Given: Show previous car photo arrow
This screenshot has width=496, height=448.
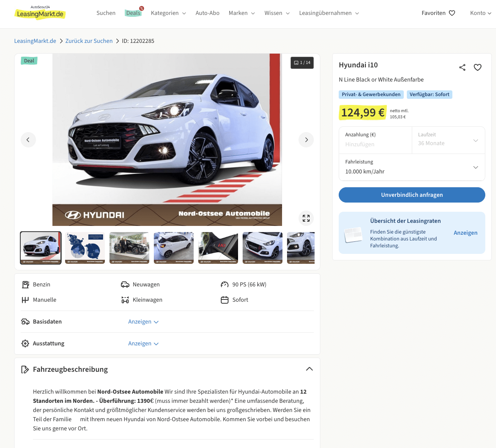Looking at the screenshot, I should [28, 140].
